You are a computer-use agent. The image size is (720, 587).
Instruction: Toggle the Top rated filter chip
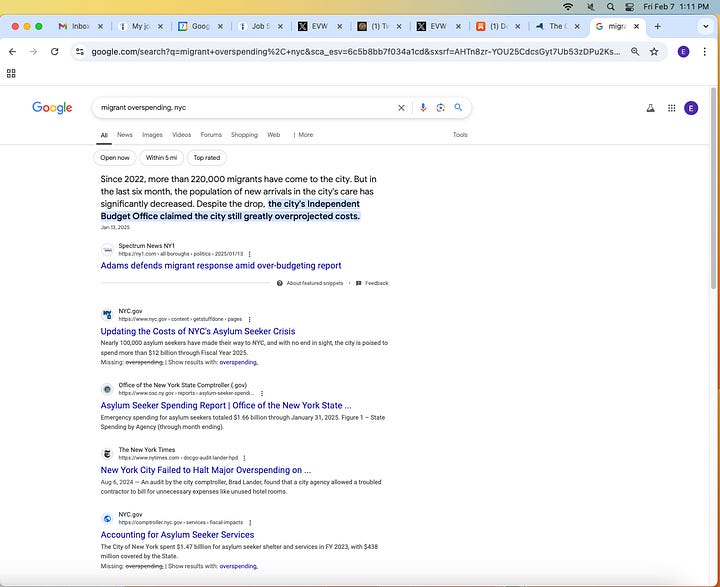click(207, 158)
